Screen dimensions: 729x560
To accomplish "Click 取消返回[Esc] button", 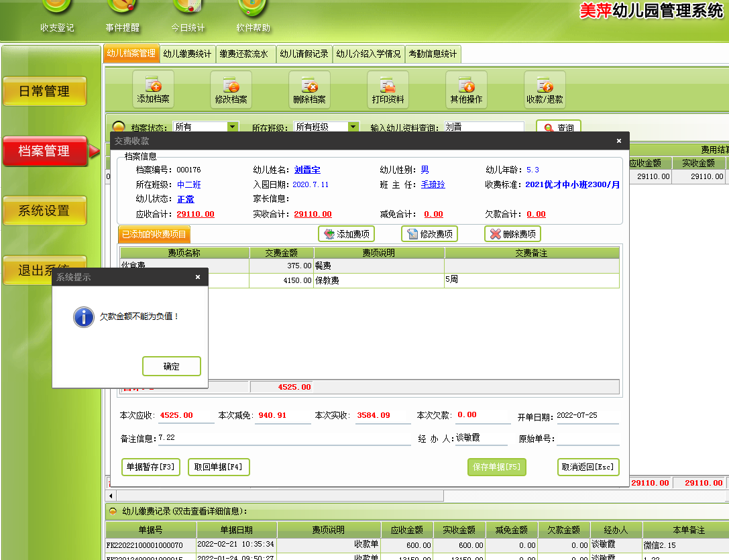I will 587,467.
